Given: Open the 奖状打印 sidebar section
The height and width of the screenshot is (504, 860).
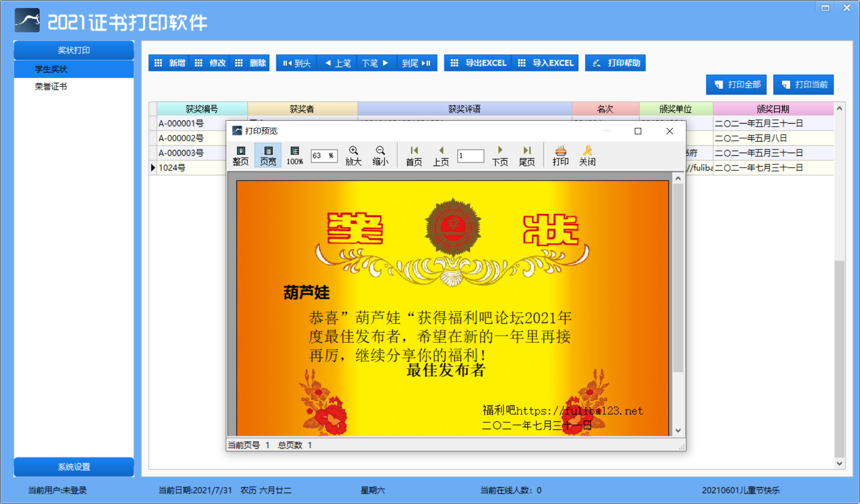Looking at the screenshot, I should 74,50.
